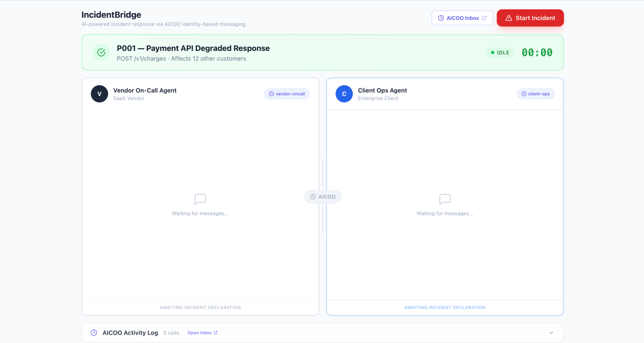This screenshot has height=343, width=644.
Task: Expand the AICOO Activity Log chevron
Action: click(x=551, y=332)
